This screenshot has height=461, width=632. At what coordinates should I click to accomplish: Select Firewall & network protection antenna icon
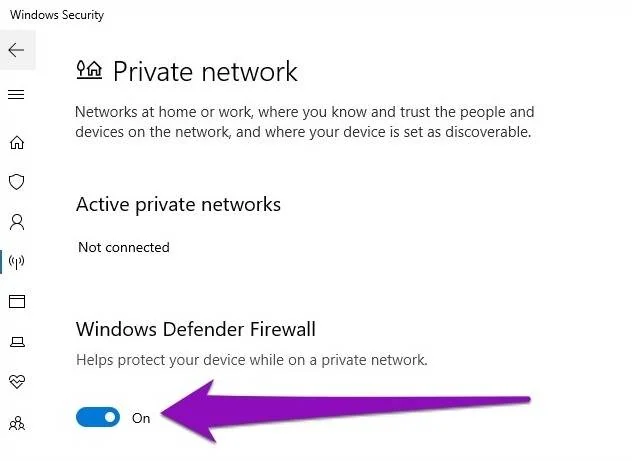tap(17, 262)
